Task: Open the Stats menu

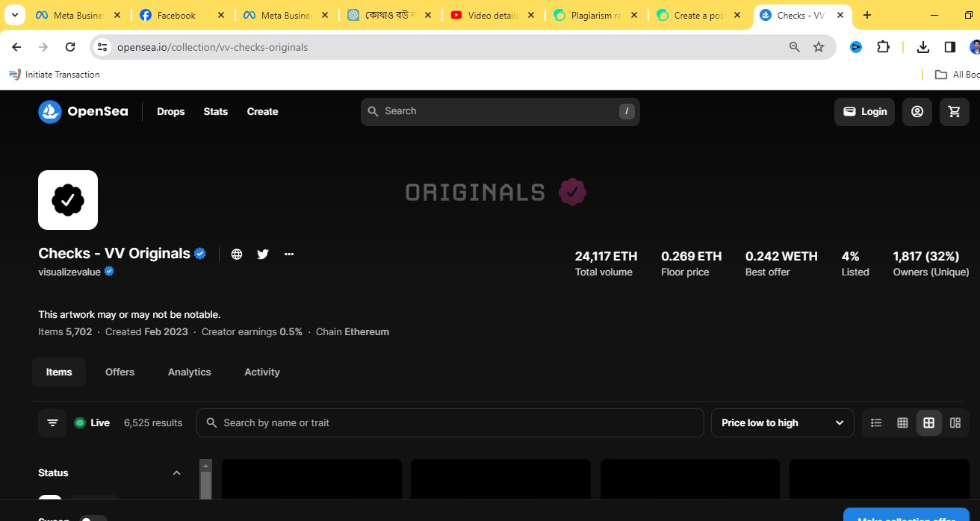Action: tap(215, 112)
